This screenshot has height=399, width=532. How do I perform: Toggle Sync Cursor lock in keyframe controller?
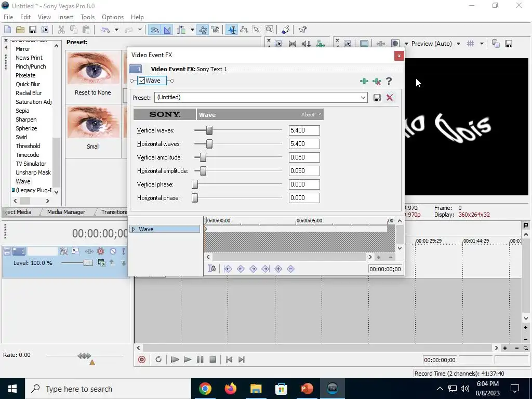pos(212,269)
